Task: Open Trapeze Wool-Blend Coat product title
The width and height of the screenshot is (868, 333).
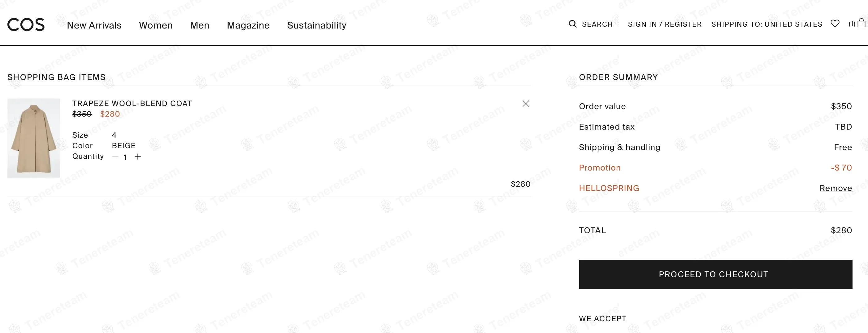Action: pyautogui.click(x=132, y=104)
